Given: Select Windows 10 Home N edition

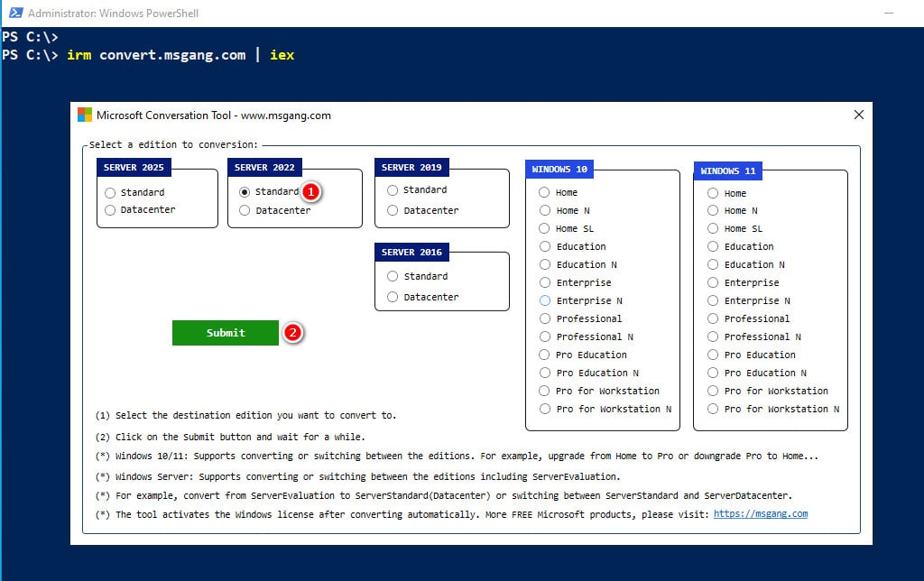Looking at the screenshot, I should pos(544,210).
